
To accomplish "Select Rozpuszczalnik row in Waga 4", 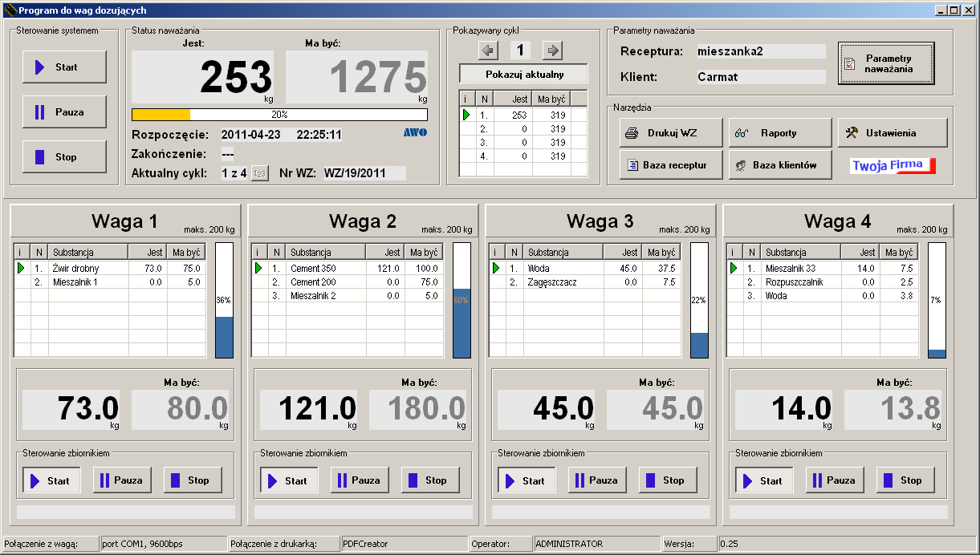I will pyautogui.click(x=823, y=282).
